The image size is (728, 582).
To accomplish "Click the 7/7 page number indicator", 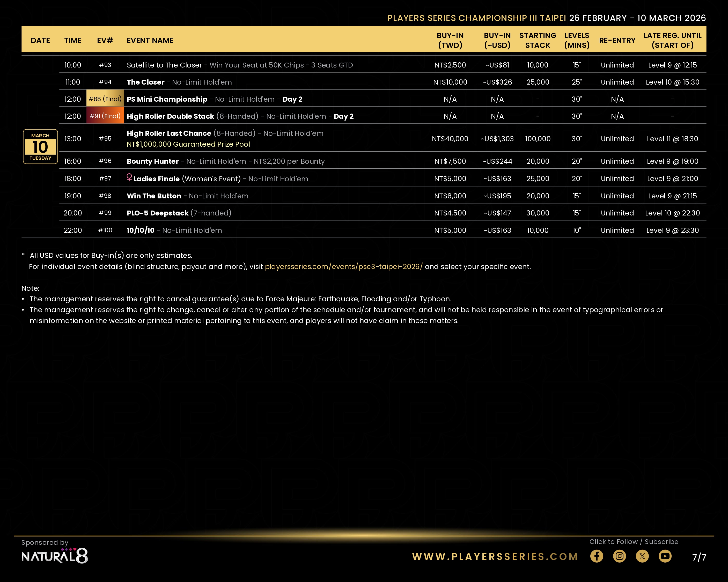I will 699,557.
